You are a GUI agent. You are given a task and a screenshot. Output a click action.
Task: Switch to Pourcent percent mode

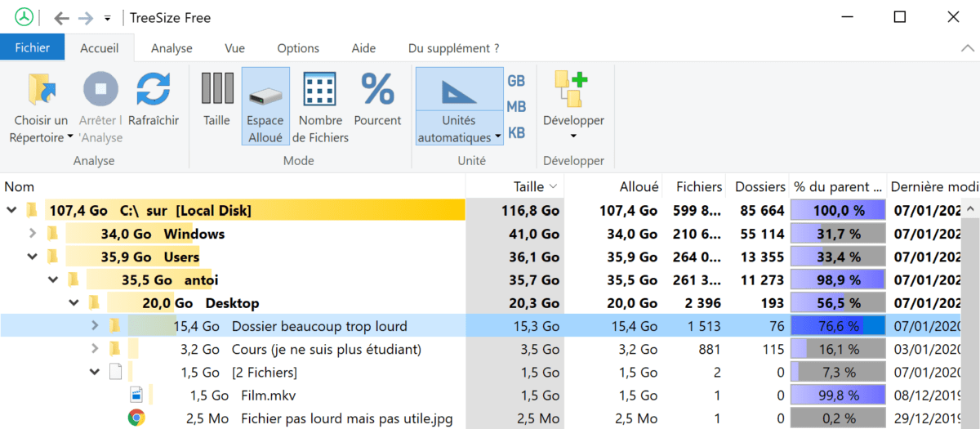(x=377, y=90)
